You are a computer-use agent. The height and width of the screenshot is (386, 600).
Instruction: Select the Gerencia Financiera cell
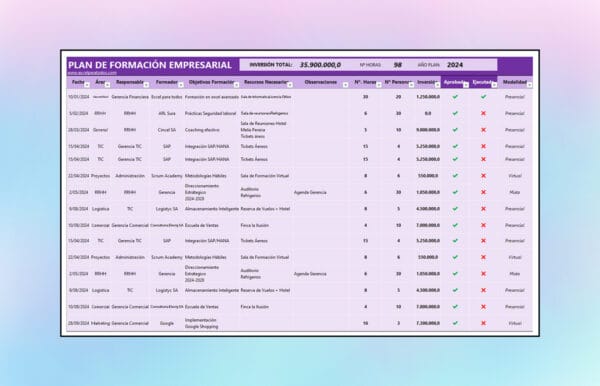(x=130, y=97)
